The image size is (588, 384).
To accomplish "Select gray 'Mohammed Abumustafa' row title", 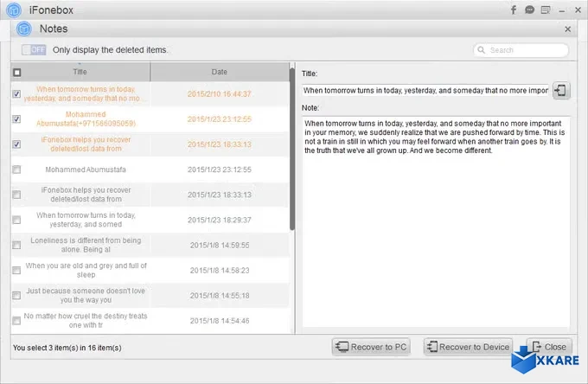I will (x=86, y=170).
